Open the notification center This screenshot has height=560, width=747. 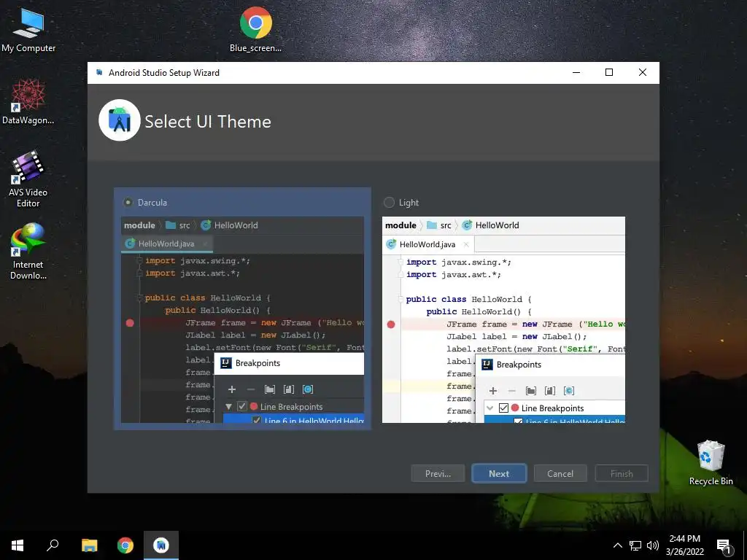pos(724,547)
